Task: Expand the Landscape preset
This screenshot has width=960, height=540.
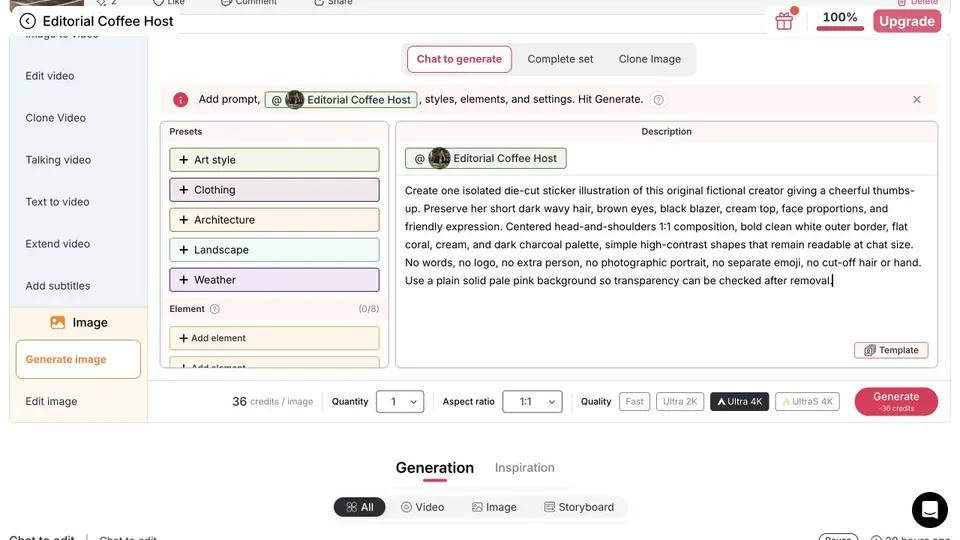Action: (x=274, y=250)
